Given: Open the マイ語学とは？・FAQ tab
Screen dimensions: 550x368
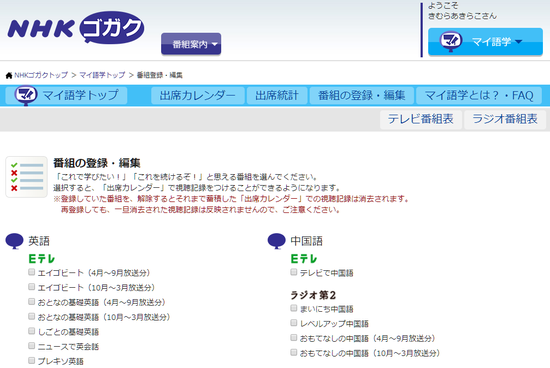Looking at the screenshot, I should click(x=479, y=95).
